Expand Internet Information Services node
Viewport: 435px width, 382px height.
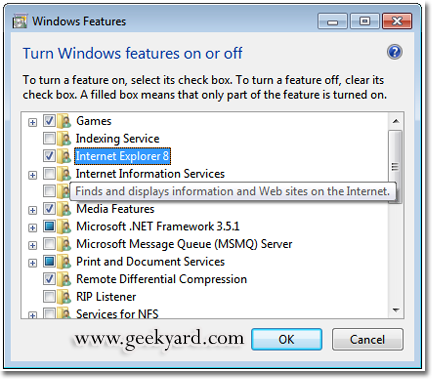click(32, 175)
